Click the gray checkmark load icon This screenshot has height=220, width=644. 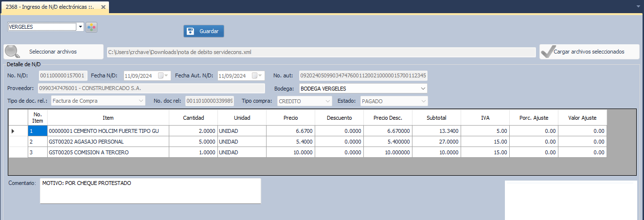[548, 52]
